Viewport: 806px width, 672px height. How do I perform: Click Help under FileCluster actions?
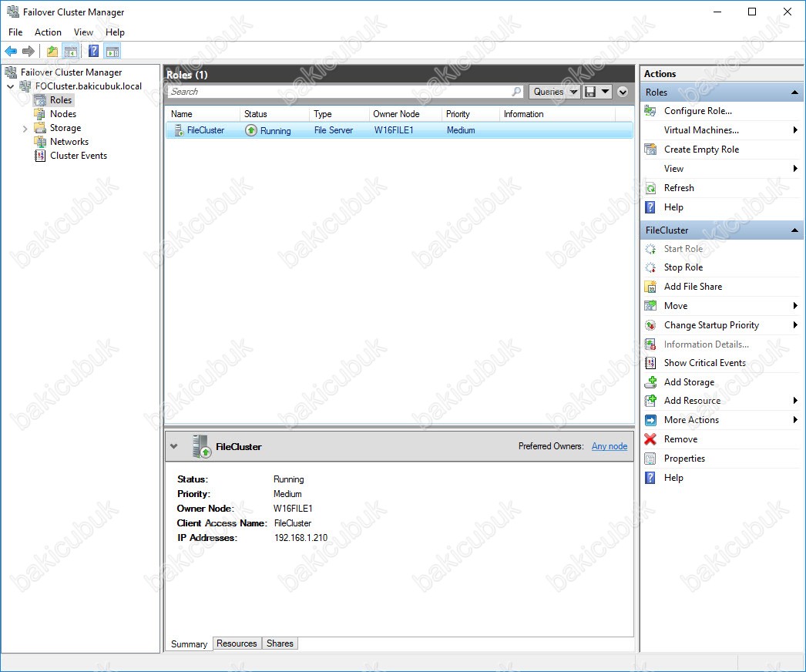tap(673, 478)
